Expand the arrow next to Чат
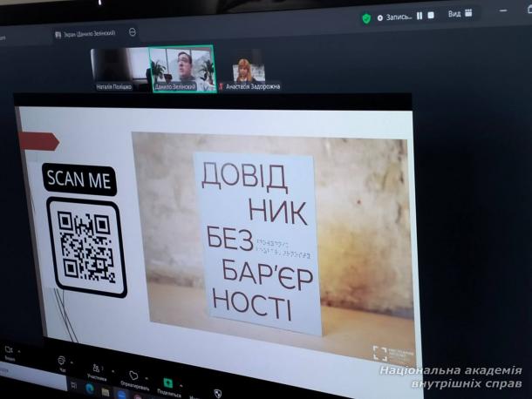Screen dimensions: 532x399 click(x=72, y=362)
